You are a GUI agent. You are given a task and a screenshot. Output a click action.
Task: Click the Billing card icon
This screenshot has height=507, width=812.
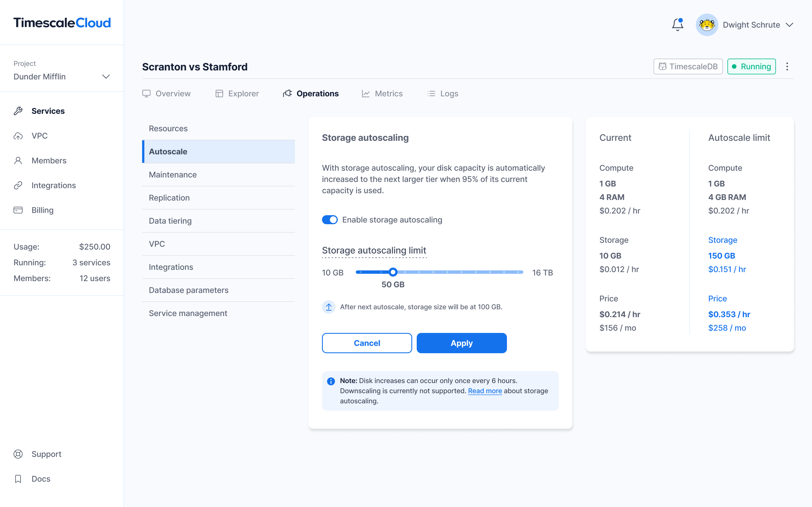pyautogui.click(x=18, y=210)
